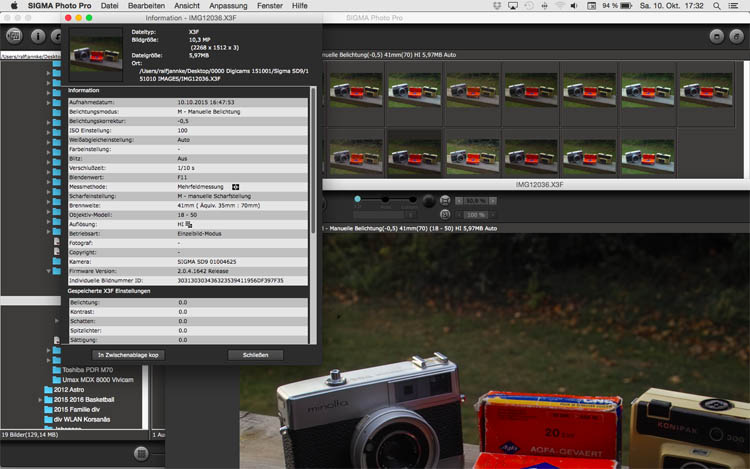The width and height of the screenshot is (750, 469).
Task: Click the last round icon at toolbar's right end
Action: (x=737, y=36)
